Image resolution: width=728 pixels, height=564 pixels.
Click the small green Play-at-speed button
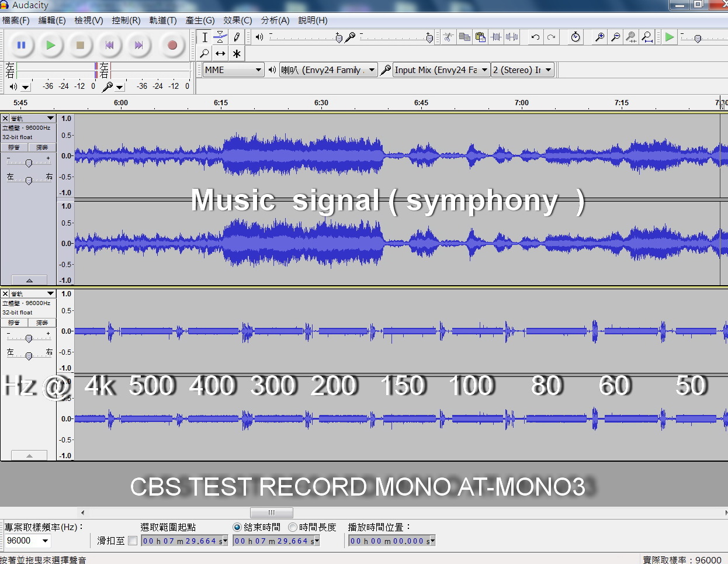pos(670,37)
